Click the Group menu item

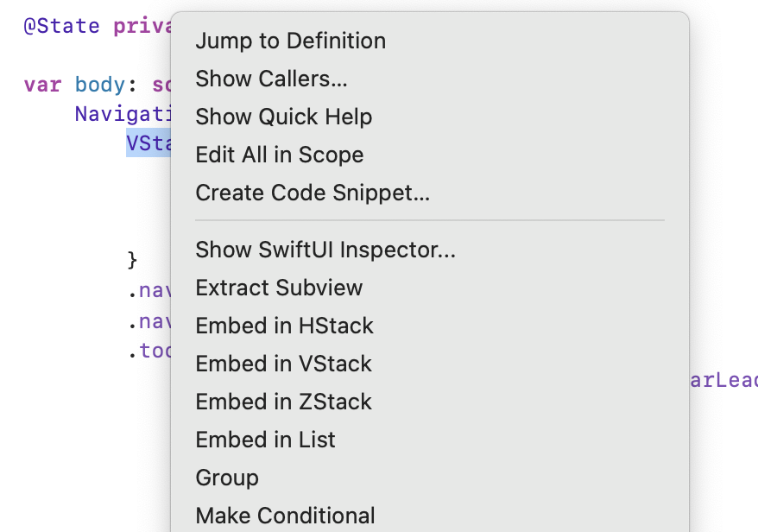coord(430,478)
